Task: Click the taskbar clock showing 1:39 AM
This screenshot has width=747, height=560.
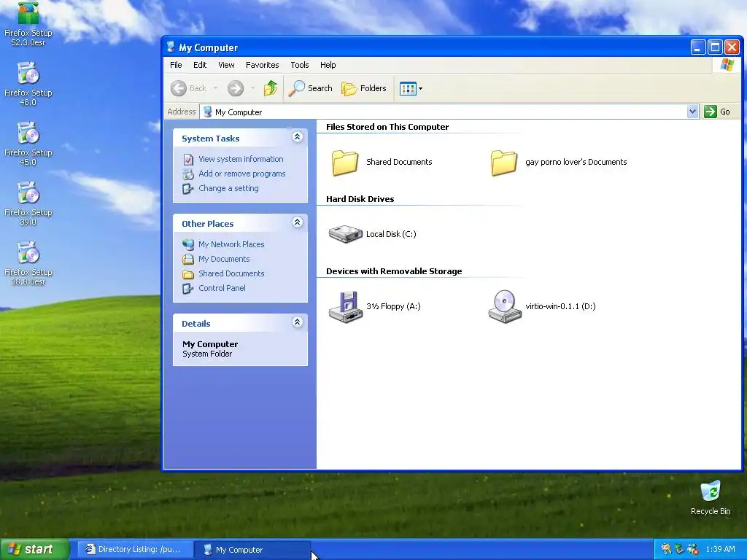Action: (x=720, y=550)
